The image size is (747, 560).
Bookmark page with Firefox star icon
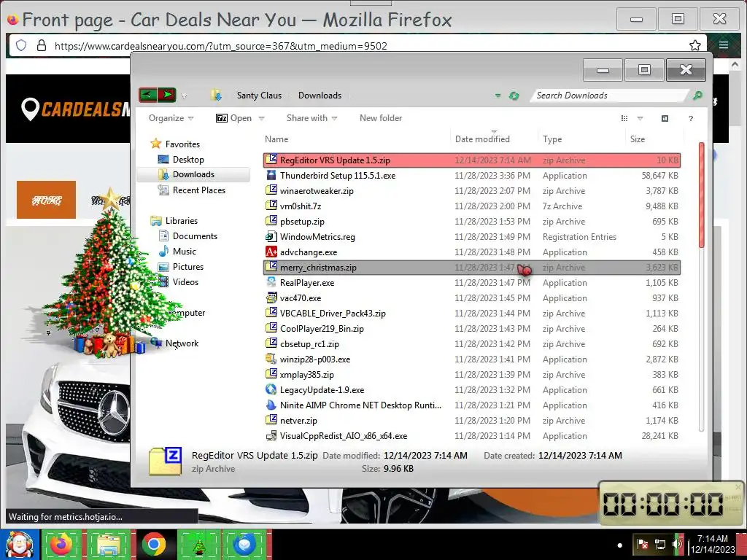(x=695, y=45)
